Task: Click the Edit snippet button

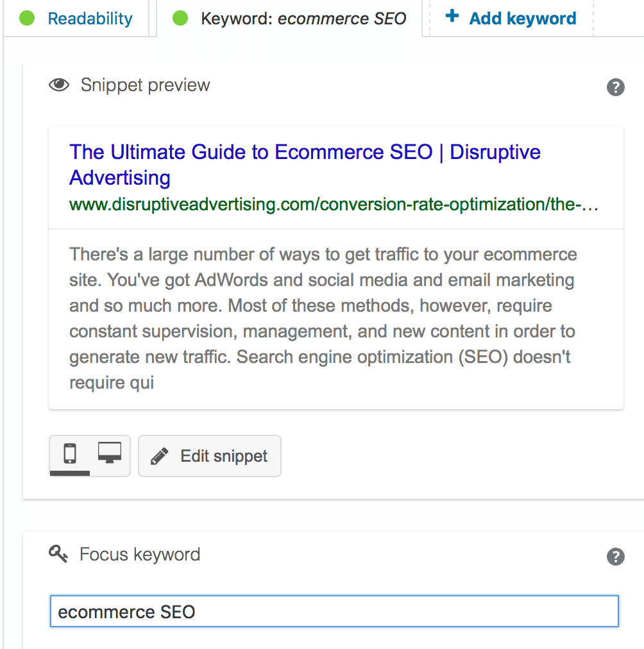Action: click(210, 456)
